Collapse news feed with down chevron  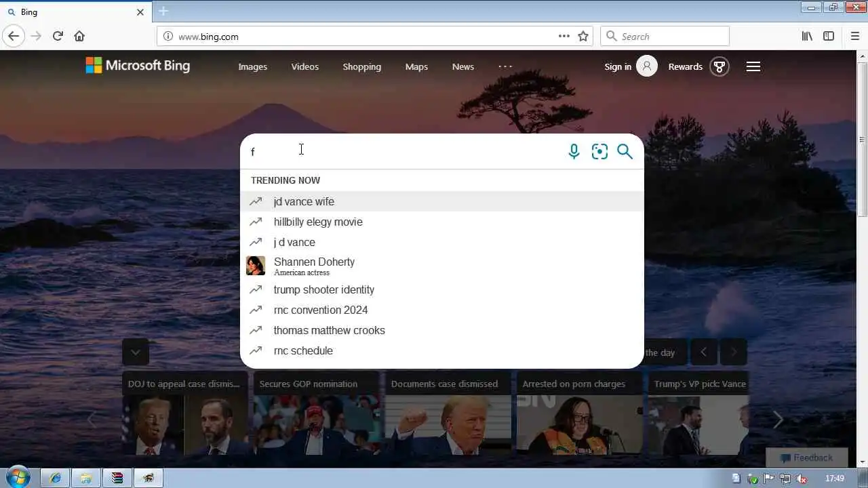[136, 352]
